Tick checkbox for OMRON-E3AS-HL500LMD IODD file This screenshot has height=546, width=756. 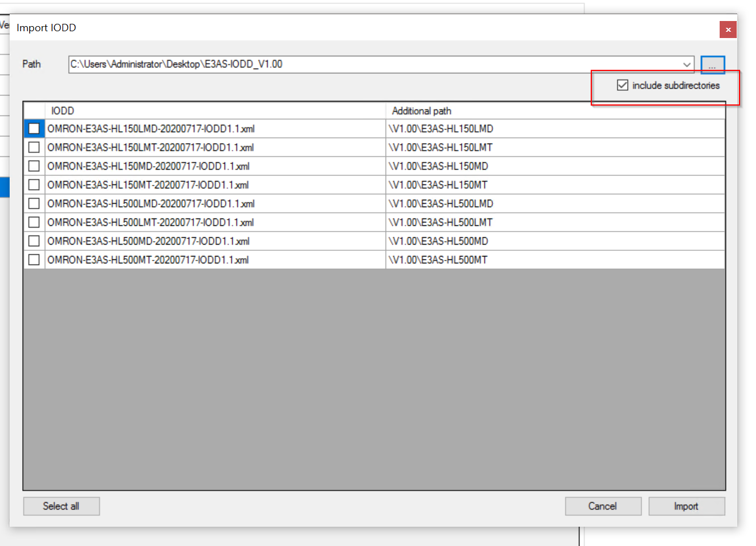point(34,204)
